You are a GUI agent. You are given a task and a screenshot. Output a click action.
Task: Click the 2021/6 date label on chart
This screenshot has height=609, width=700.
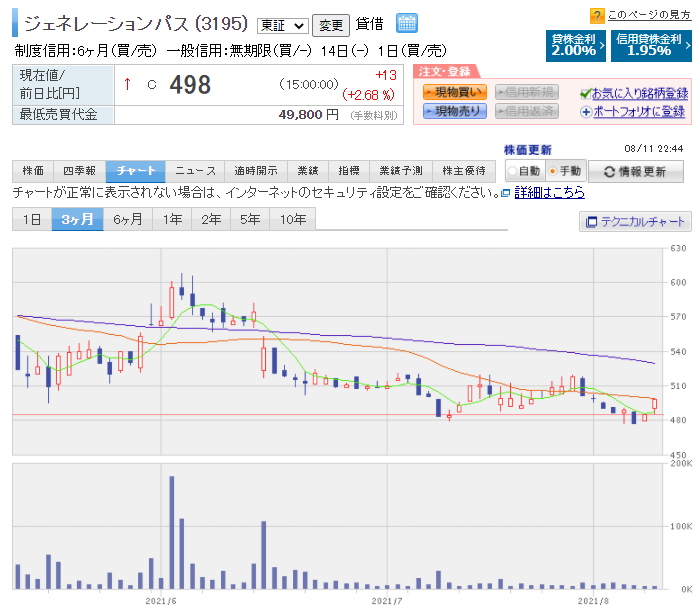[161, 601]
